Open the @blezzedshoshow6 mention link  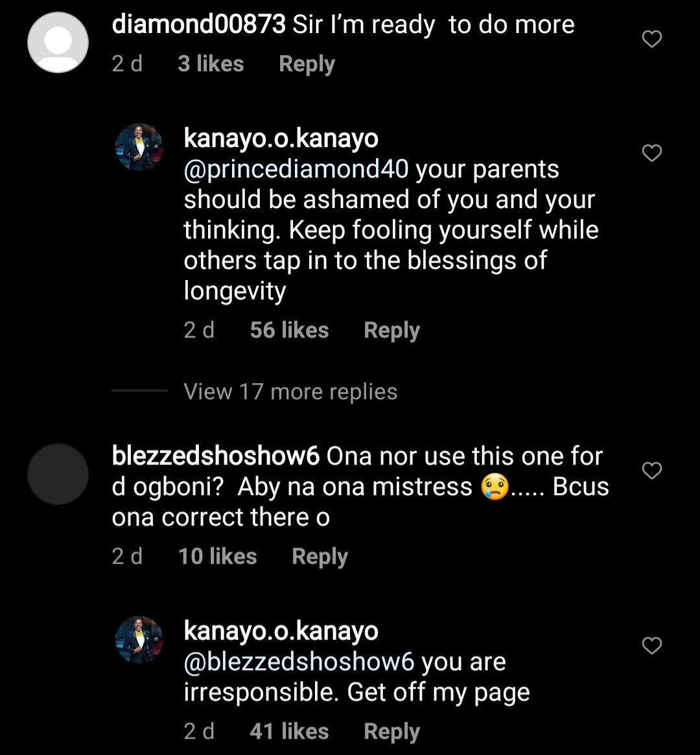299,662
